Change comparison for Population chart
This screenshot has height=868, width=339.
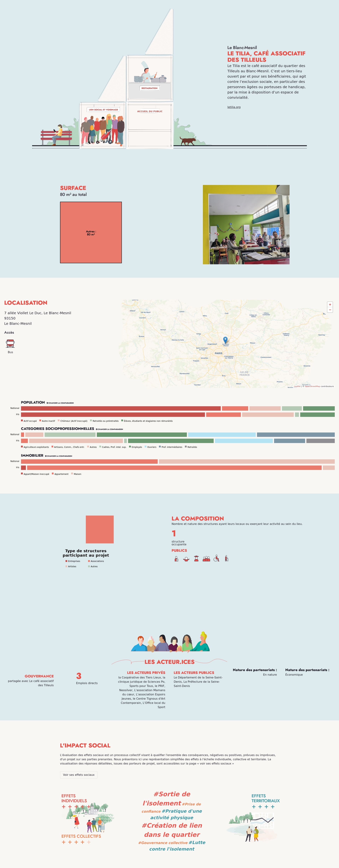tap(60, 403)
